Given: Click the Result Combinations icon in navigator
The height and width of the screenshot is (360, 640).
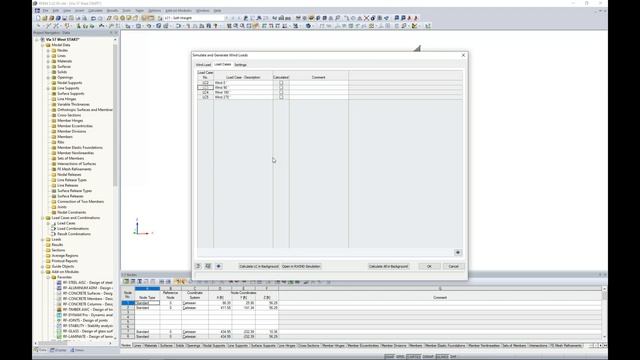Looking at the screenshot, I should coord(54,234).
